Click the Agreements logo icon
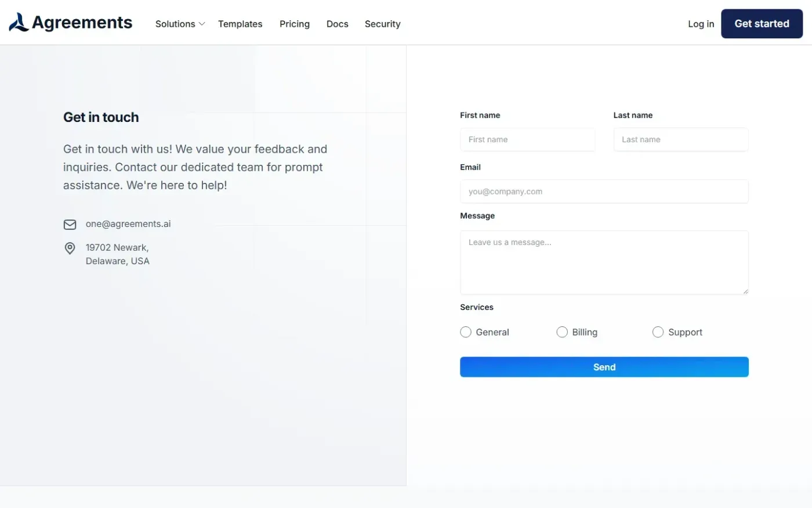Image resolution: width=812 pixels, height=508 pixels. (x=19, y=23)
